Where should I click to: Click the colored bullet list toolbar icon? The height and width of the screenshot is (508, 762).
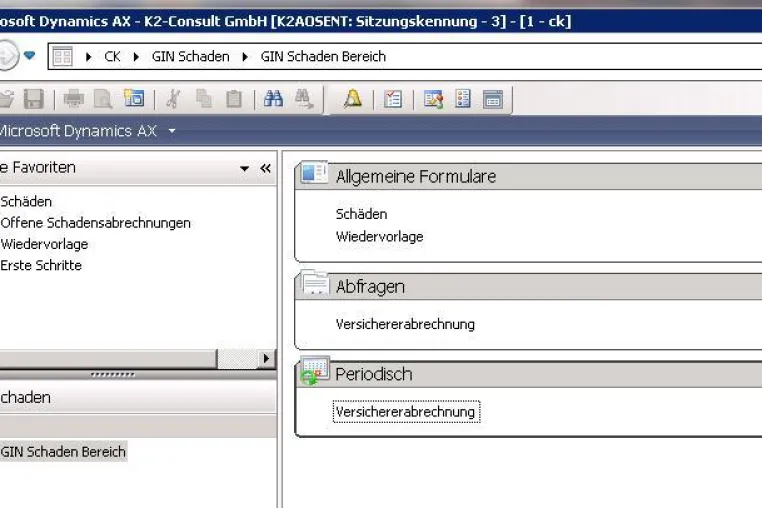pyautogui.click(x=463, y=99)
